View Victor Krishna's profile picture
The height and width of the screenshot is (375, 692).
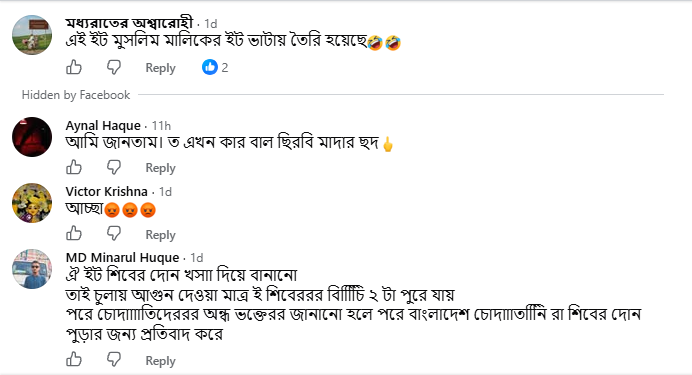click(x=32, y=203)
